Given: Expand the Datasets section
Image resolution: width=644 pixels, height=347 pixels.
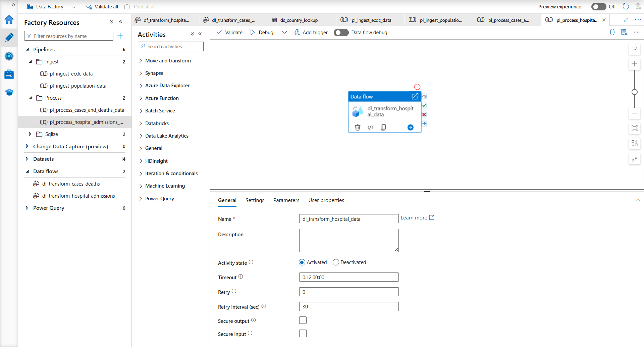Looking at the screenshot, I should pyautogui.click(x=27, y=159).
